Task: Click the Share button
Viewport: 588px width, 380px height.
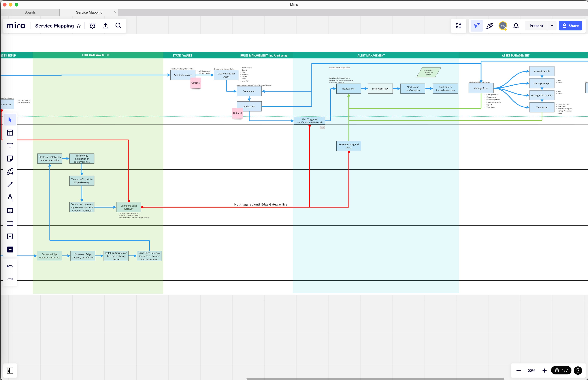Action: 570,26
